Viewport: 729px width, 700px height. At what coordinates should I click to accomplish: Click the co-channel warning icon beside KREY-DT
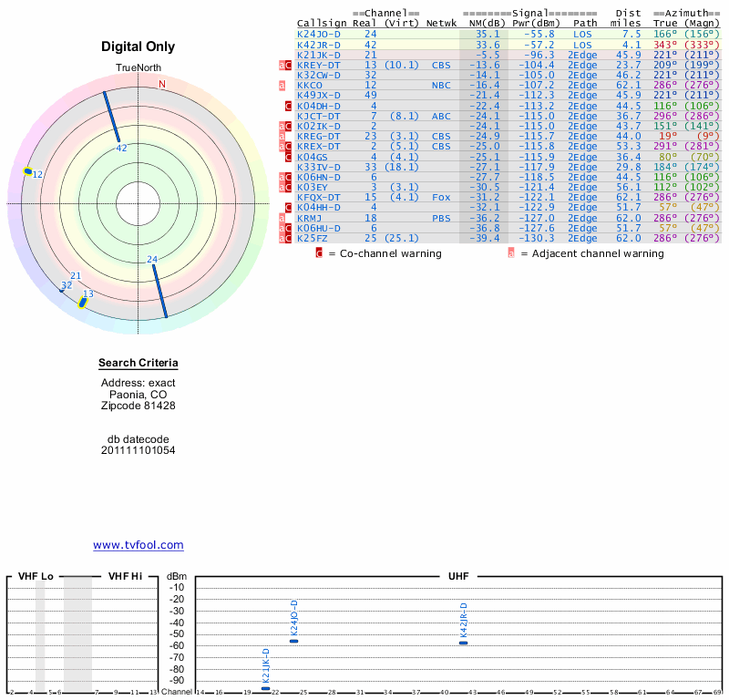(x=288, y=65)
